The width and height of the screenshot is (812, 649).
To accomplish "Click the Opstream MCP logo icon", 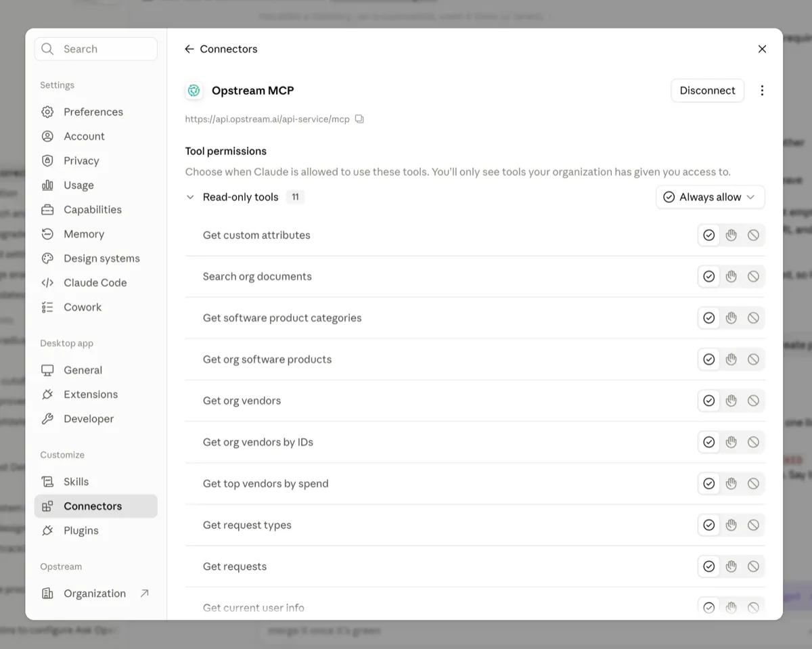I will click(194, 90).
